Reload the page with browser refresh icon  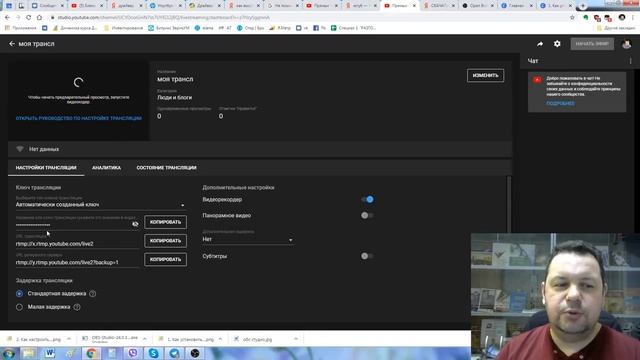(28, 18)
